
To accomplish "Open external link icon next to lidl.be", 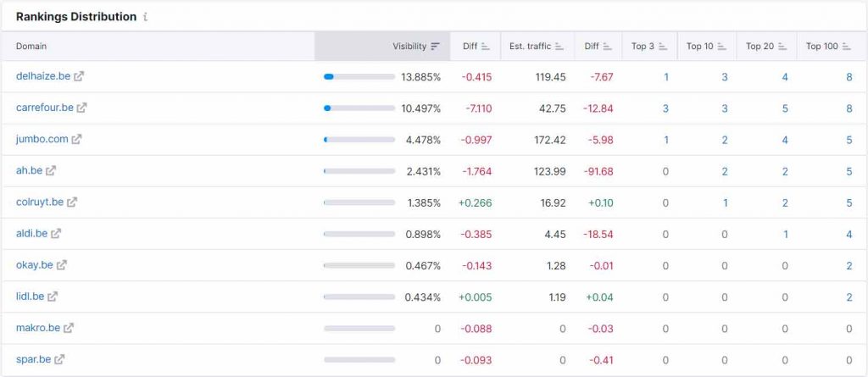I will tap(53, 297).
